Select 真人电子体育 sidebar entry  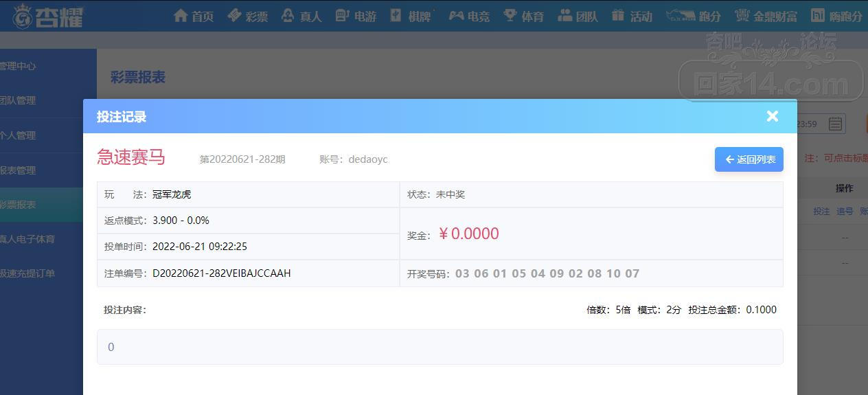tap(27, 239)
